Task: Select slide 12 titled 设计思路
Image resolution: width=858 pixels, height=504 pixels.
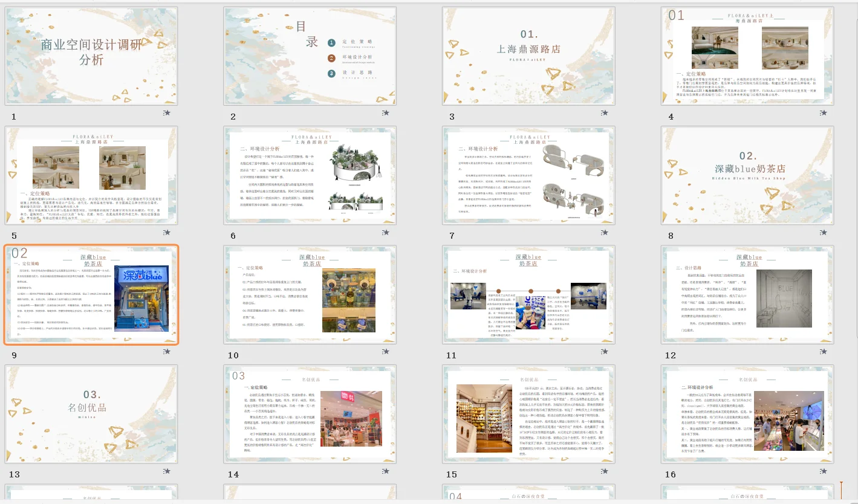Action: point(746,294)
